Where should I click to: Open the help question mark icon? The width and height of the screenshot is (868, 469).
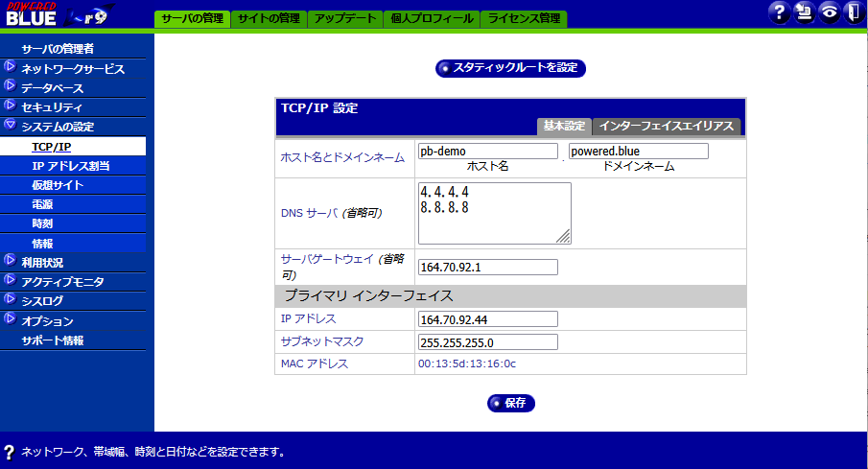click(x=780, y=12)
